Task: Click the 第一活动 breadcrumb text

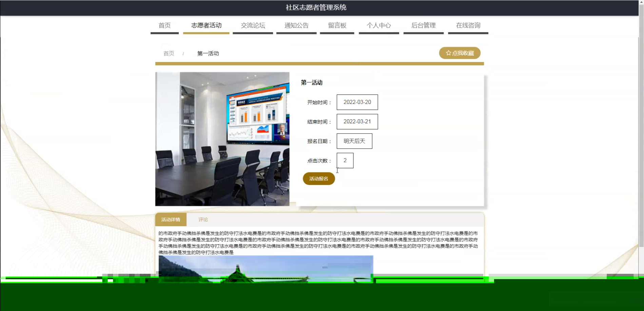Action: click(208, 54)
